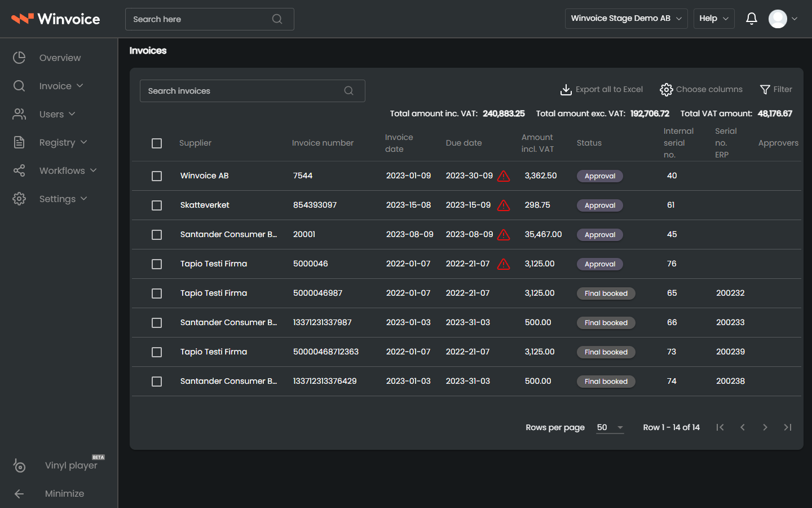Open Registry menu label in sidebar
Screen dimensions: 812x508
[x=57, y=142]
